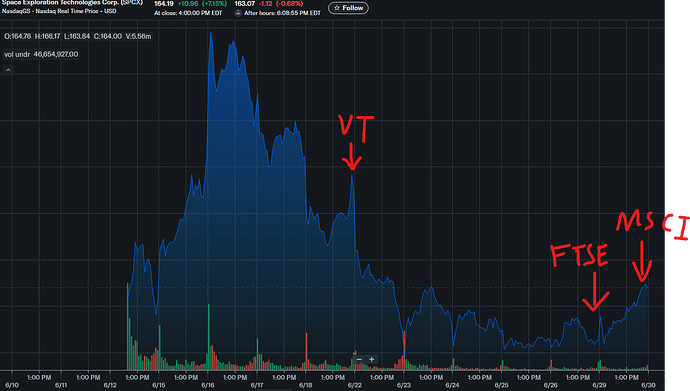
Task: Click the 6/10 date axis label
Action: pyautogui.click(x=12, y=385)
